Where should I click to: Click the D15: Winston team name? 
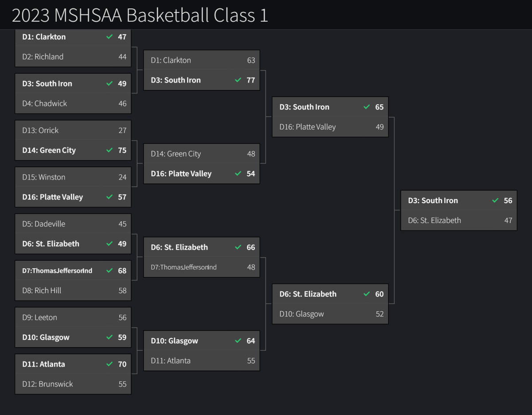click(x=44, y=177)
